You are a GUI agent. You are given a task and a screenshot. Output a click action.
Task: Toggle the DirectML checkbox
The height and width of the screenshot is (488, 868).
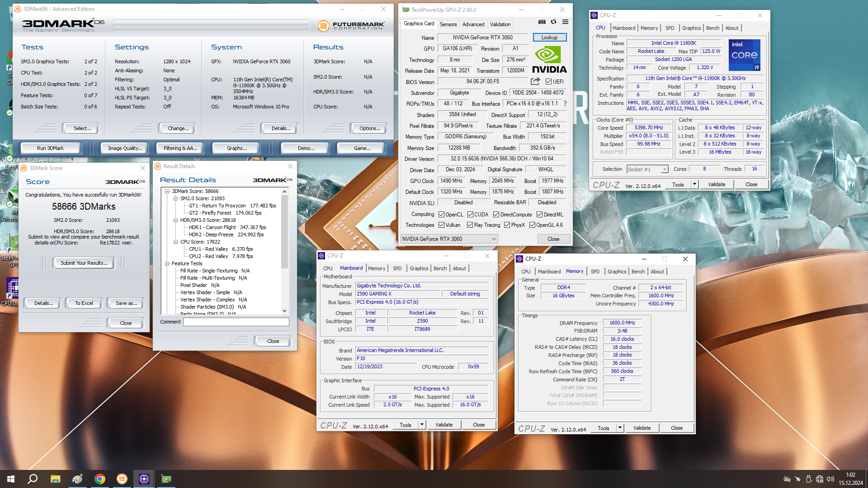tap(539, 215)
